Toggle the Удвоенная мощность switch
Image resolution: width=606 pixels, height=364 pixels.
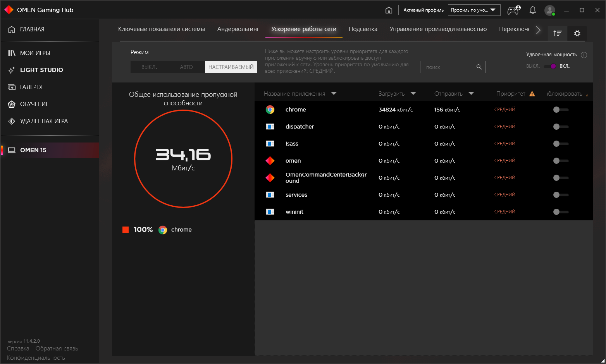click(550, 66)
